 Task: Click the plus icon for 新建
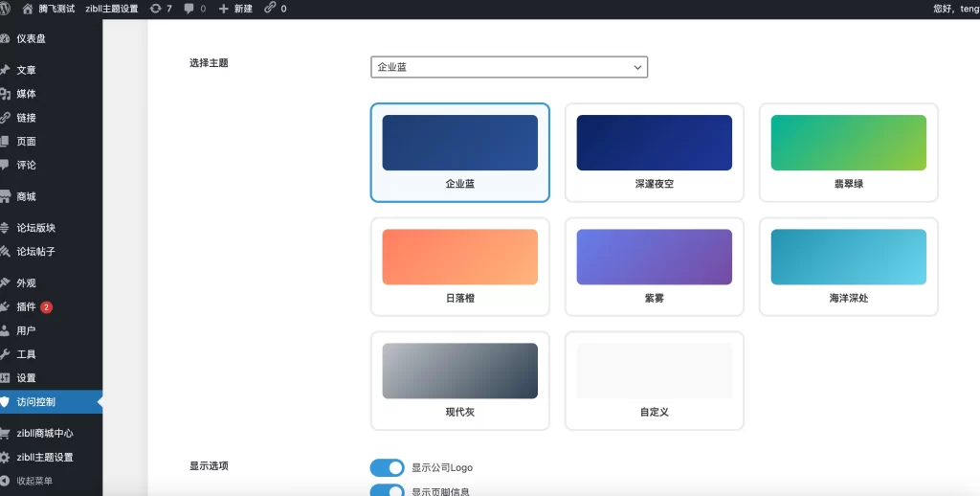(x=224, y=9)
